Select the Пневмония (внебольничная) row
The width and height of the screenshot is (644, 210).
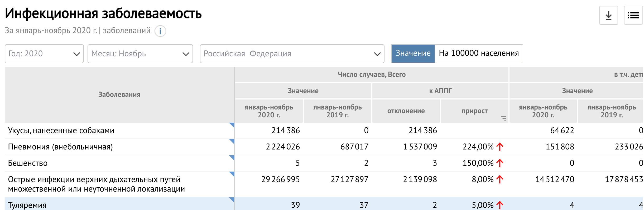coord(60,147)
